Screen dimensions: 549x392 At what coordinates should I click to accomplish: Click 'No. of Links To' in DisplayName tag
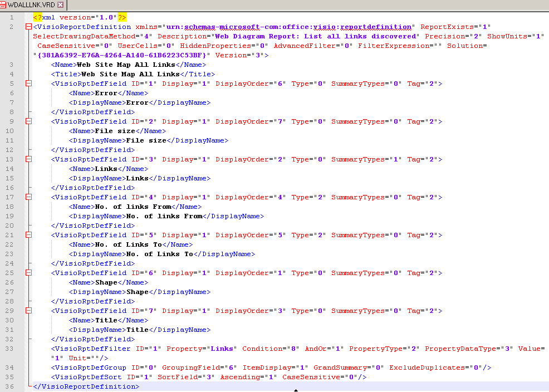tap(160, 254)
